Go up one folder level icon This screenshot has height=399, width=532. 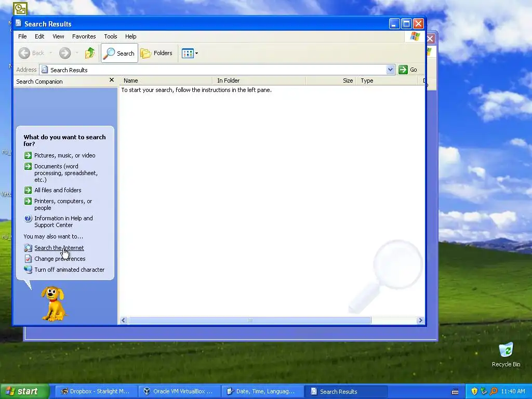point(90,53)
